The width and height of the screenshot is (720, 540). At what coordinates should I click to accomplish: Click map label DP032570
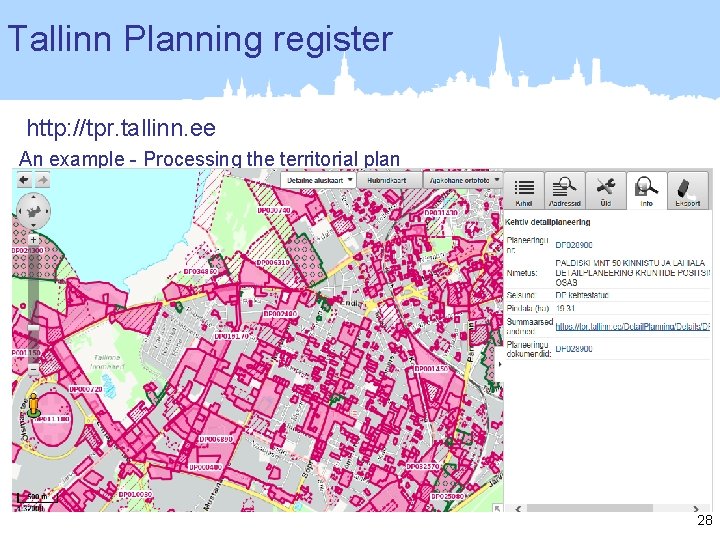click(x=423, y=467)
